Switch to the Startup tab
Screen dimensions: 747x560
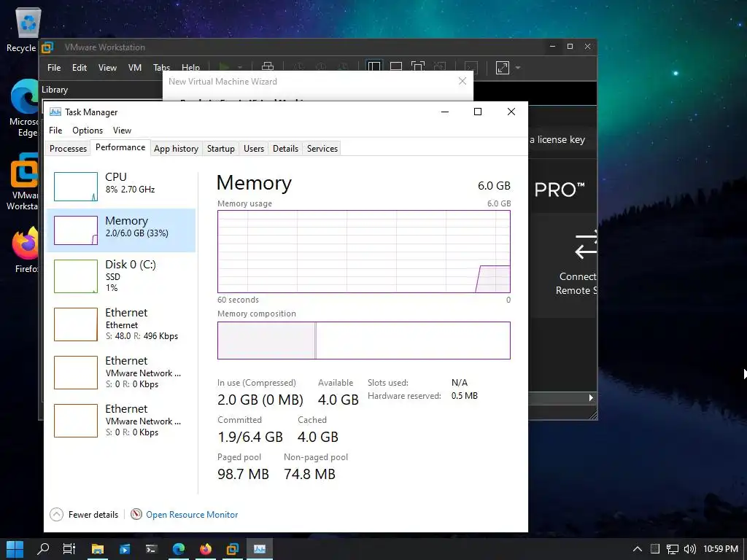point(220,149)
